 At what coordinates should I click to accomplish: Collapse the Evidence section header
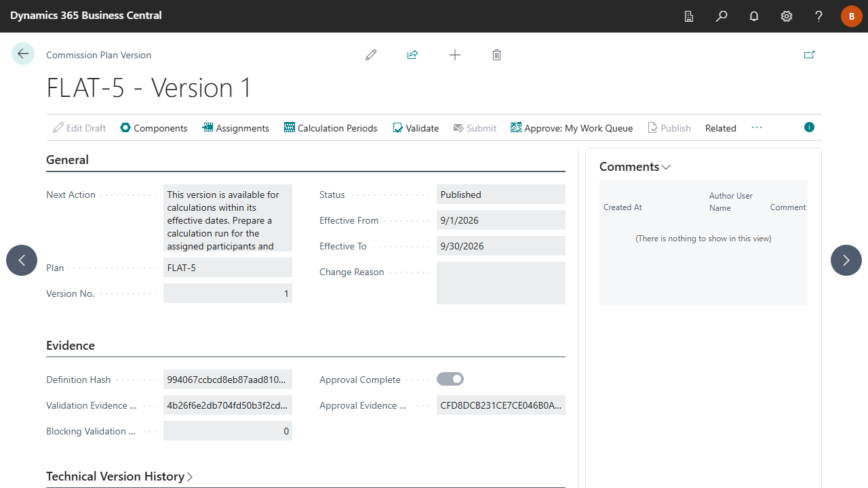click(71, 346)
